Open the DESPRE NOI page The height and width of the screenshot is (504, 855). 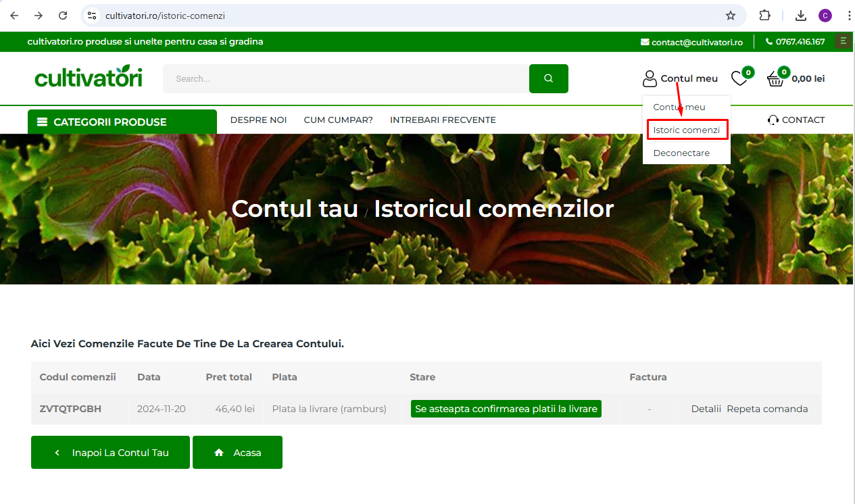pyautogui.click(x=259, y=120)
